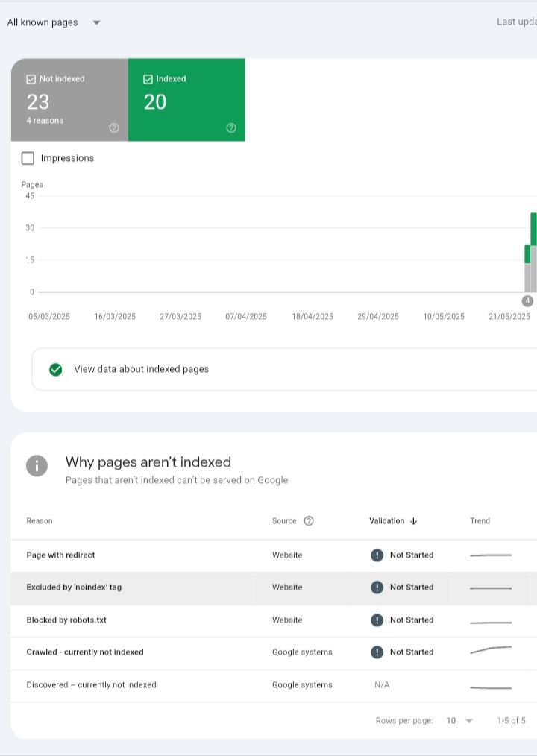Click the Reason column header

tap(40, 520)
